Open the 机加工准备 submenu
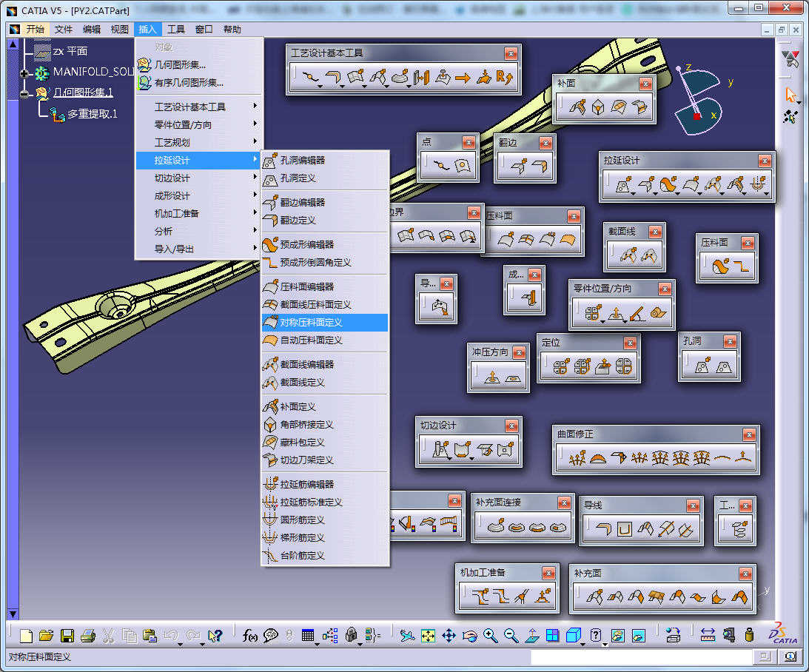The width and height of the screenshot is (809, 672). (199, 213)
